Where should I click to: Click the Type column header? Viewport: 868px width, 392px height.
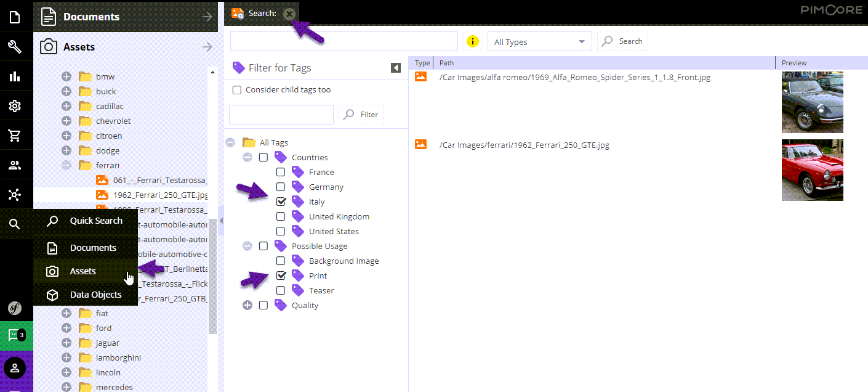[422, 63]
